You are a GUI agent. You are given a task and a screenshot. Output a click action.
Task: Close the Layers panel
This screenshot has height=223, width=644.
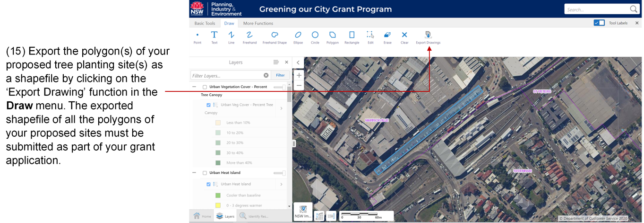(x=286, y=62)
